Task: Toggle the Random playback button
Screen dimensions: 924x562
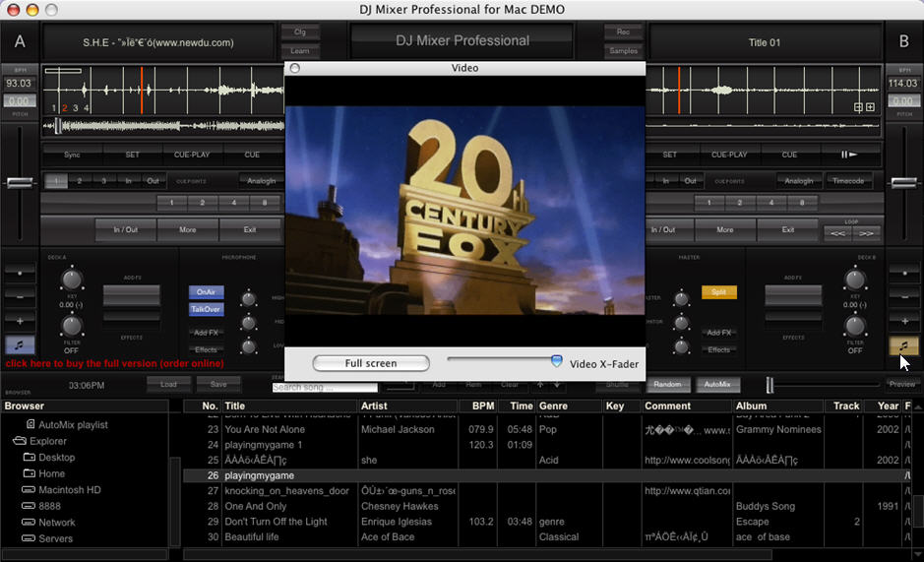Action: coord(667,385)
